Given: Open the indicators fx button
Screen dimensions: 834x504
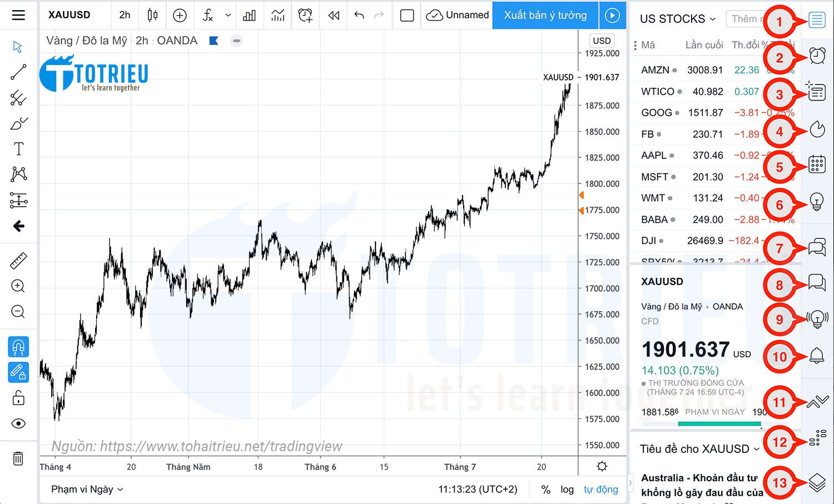Looking at the screenshot, I should 207,15.
